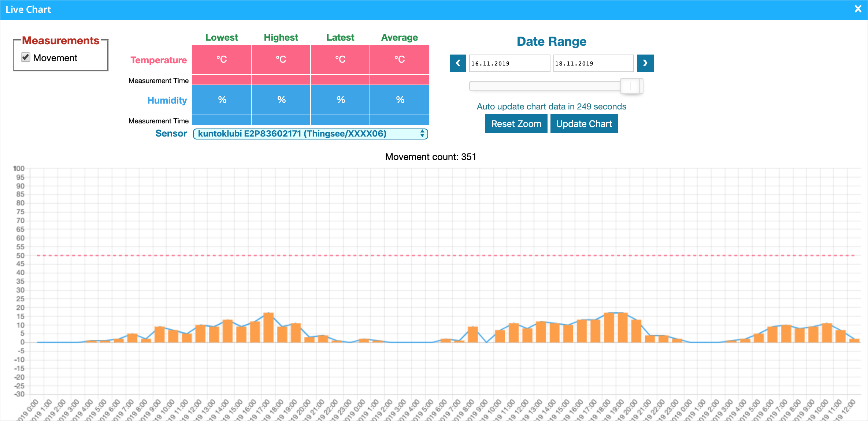Uncheck the Movement checkbox

point(25,57)
